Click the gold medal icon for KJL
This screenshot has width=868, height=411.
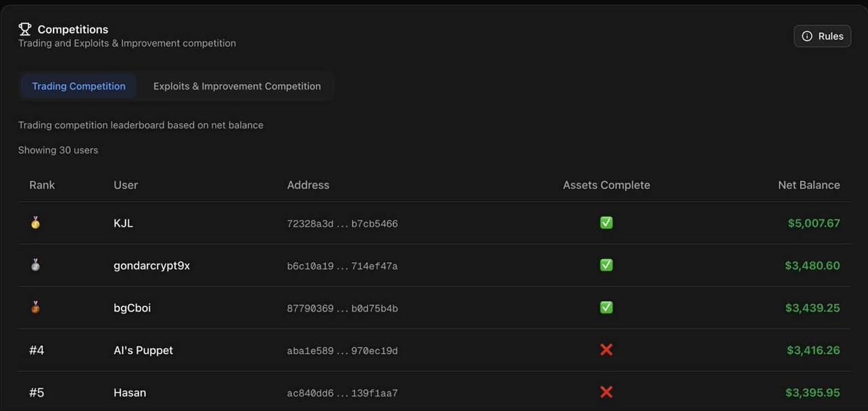pos(35,223)
